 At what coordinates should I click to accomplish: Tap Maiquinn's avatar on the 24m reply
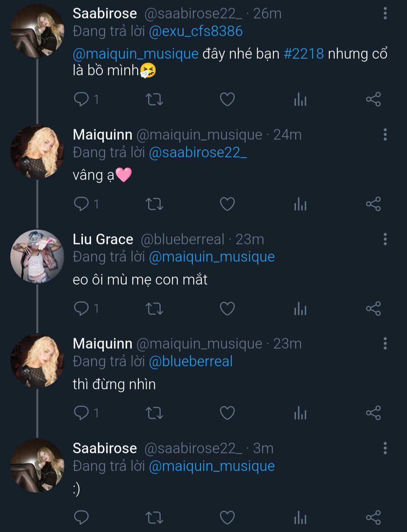coord(37,152)
